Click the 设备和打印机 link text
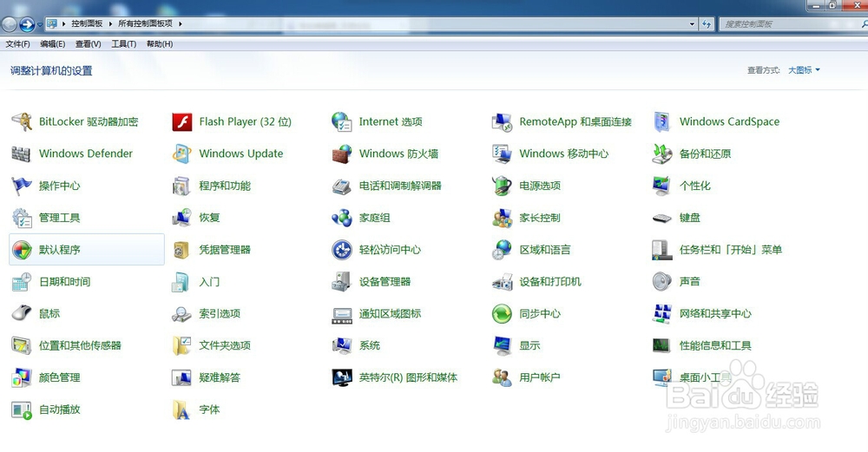The width and height of the screenshot is (868, 452). click(550, 282)
